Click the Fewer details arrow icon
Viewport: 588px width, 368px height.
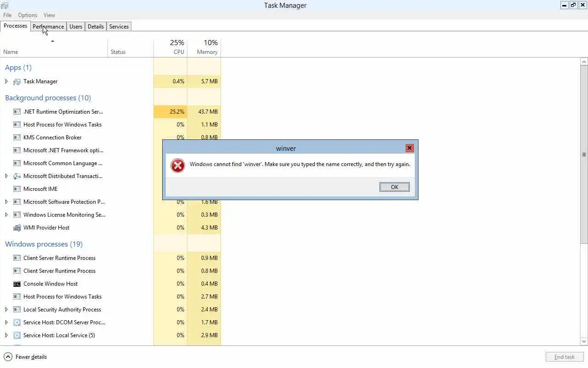(8, 357)
